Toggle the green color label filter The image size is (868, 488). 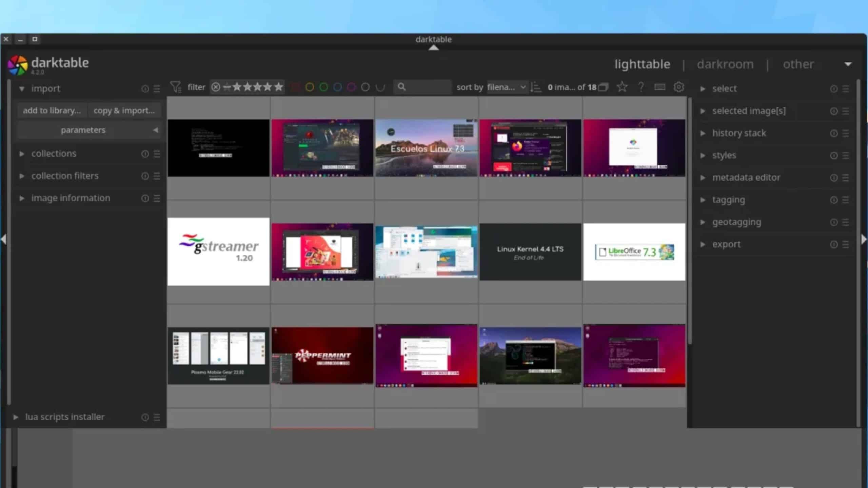pos(324,87)
